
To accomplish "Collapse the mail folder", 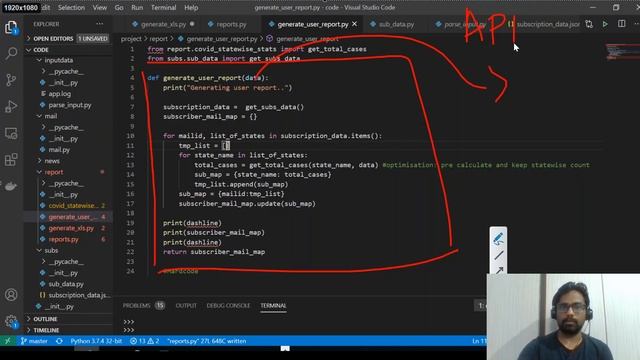I will pos(68,116).
